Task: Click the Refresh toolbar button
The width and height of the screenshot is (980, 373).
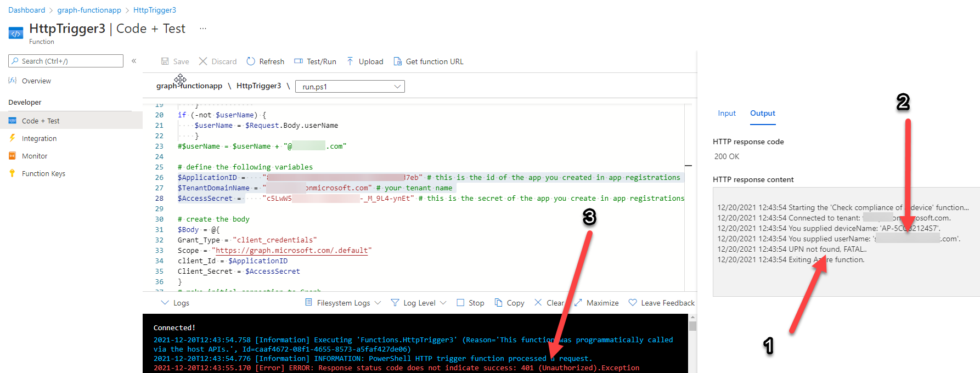Action: coord(266,61)
